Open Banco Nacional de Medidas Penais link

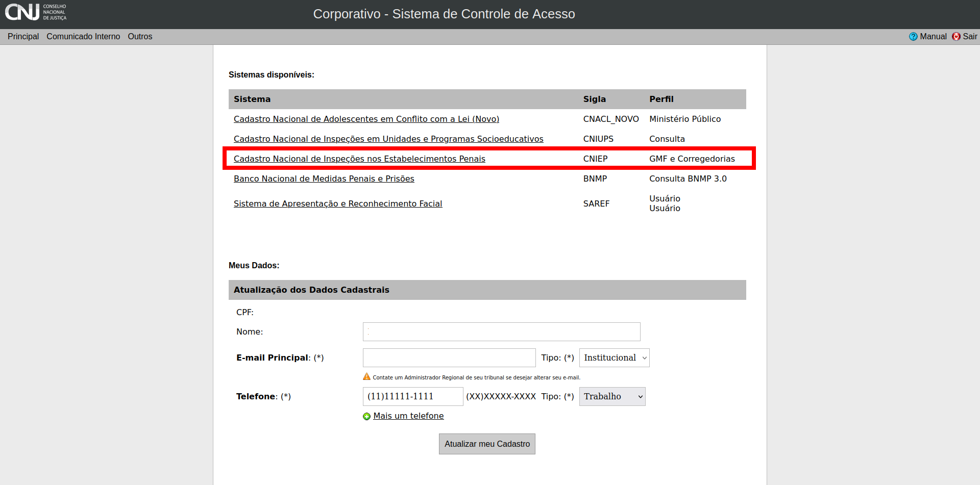(x=324, y=179)
